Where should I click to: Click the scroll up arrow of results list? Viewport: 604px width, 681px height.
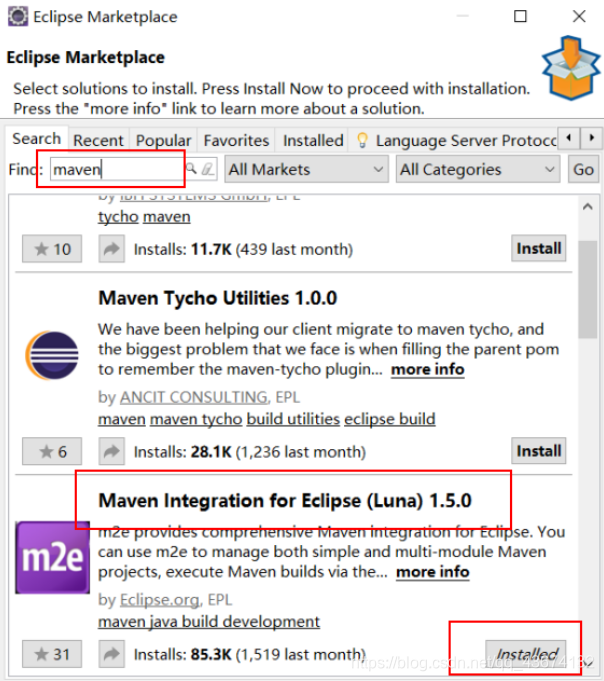pyautogui.click(x=587, y=207)
